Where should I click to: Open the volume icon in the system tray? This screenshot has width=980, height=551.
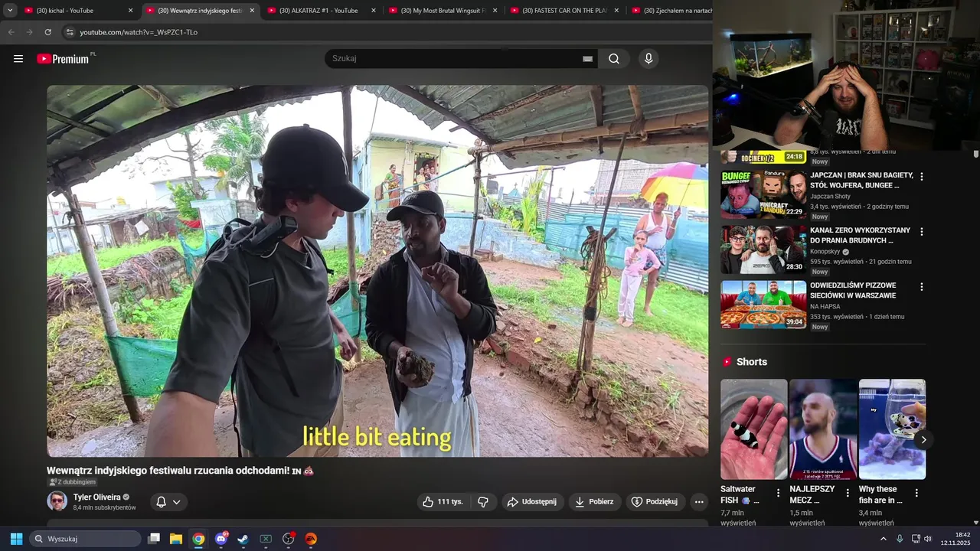928,539
